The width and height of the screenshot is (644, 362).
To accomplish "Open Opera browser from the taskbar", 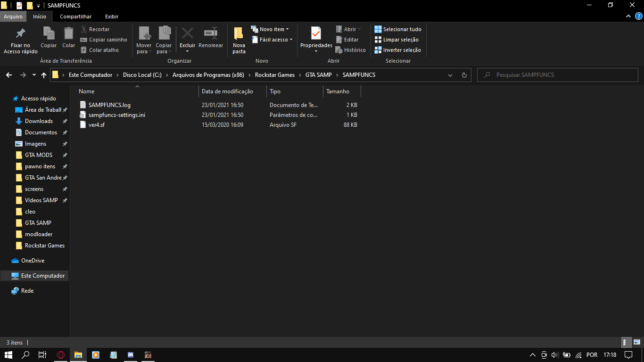I will [x=61, y=355].
